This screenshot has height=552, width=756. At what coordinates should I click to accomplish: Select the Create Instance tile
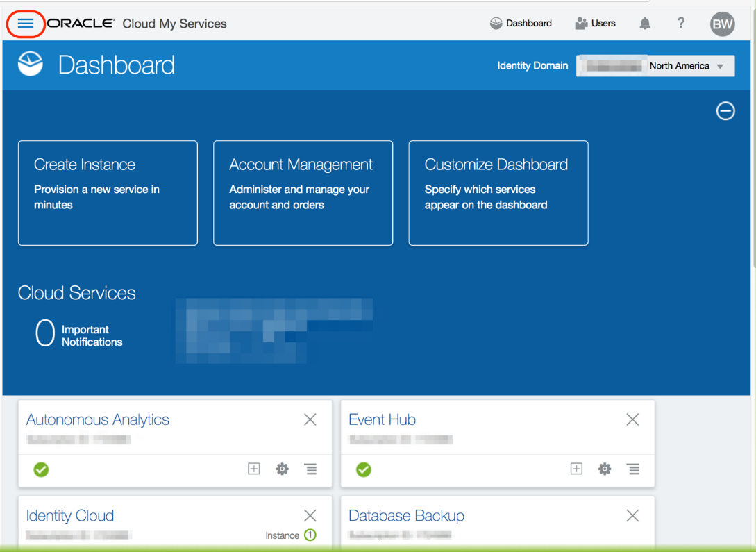[108, 193]
